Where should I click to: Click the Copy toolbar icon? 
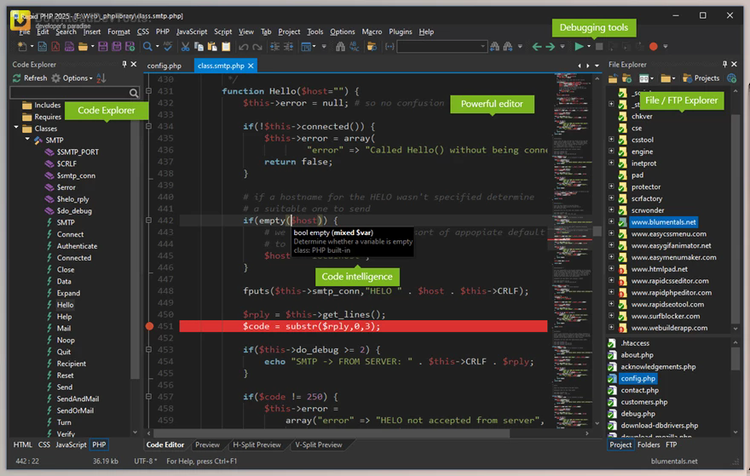click(x=199, y=46)
